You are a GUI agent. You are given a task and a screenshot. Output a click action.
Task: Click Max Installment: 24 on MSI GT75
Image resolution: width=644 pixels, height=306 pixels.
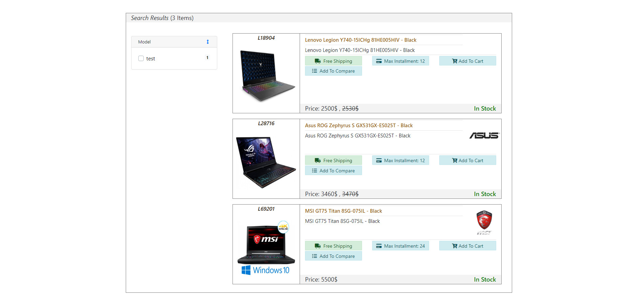[401, 246]
